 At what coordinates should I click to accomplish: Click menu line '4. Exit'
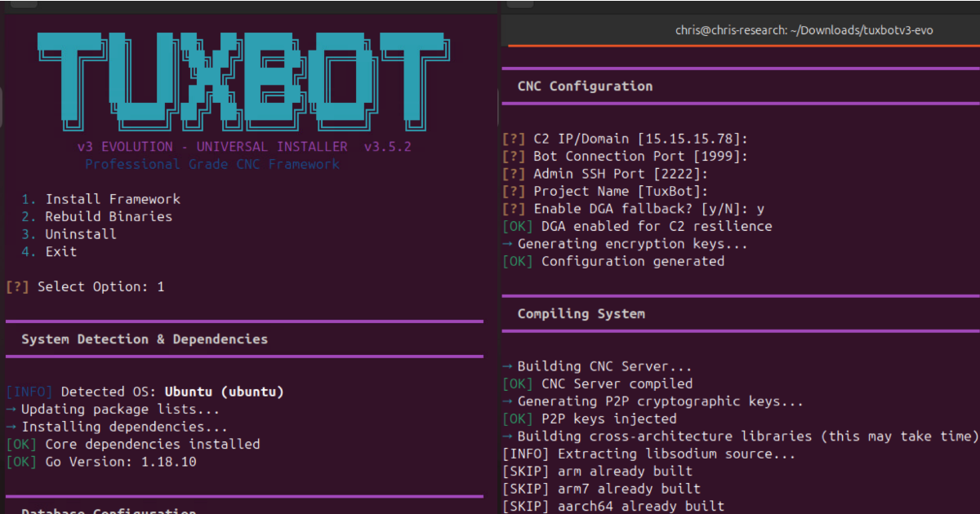tap(49, 251)
